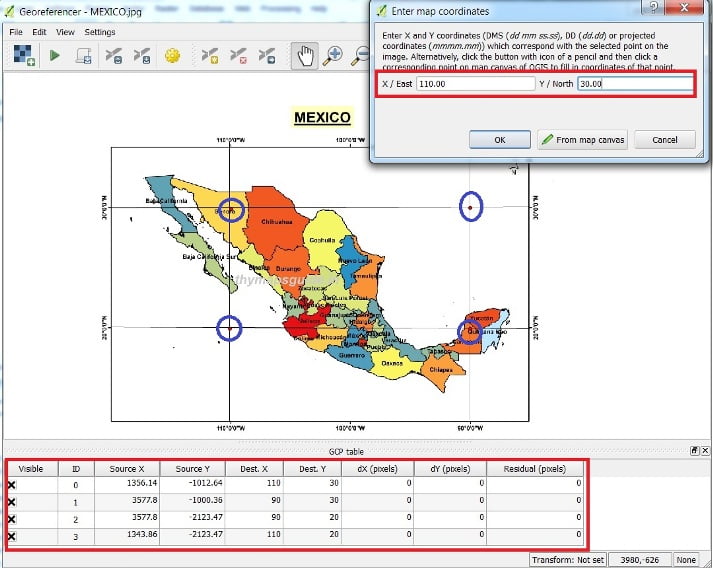Sort by Dest. Y column header

312,469
